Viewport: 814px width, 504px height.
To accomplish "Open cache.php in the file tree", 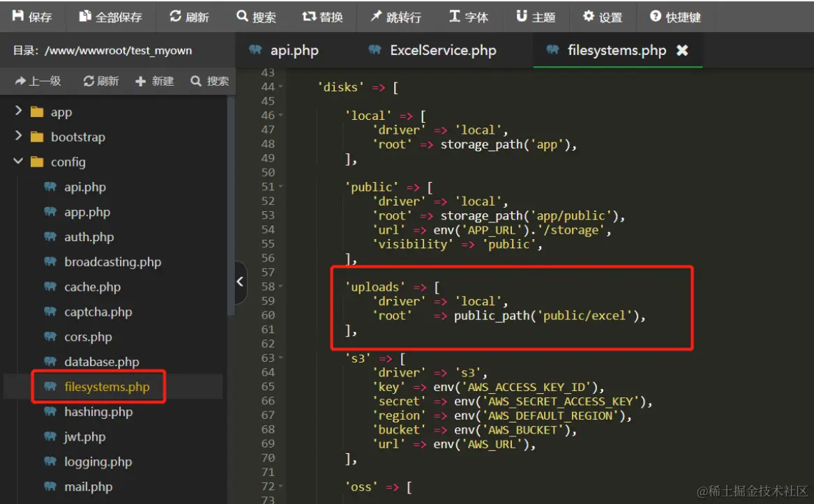I will tap(92, 287).
